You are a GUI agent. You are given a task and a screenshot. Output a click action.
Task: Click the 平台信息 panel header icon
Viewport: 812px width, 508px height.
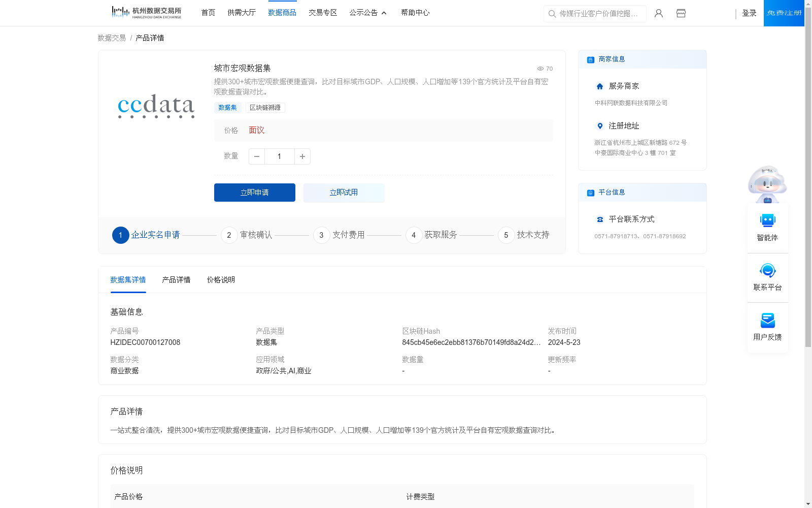pyautogui.click(x=591, y=193)
